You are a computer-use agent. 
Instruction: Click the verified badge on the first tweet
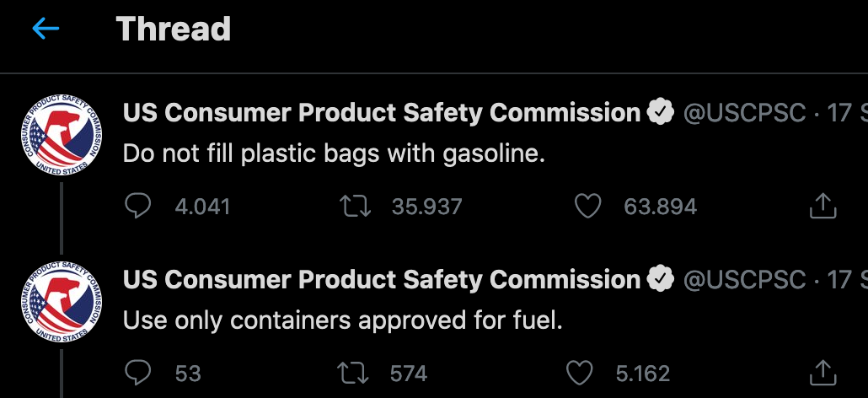point(661,112)
